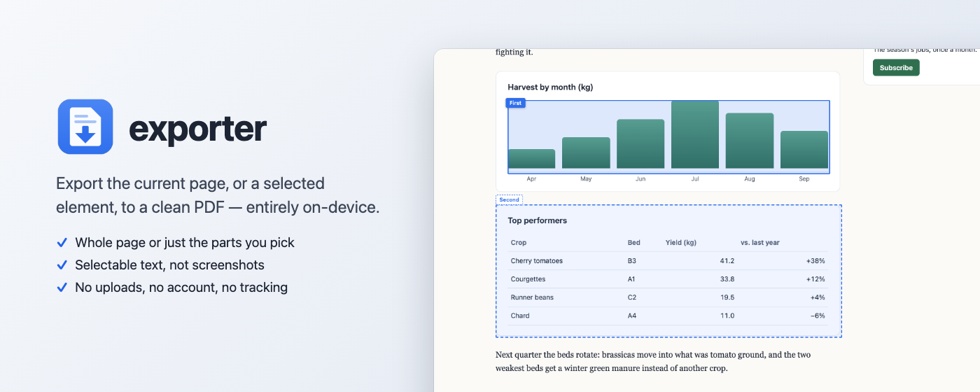Click the "Selectable text, not screenshots" line
980x392 pixels.
(170, 265)
